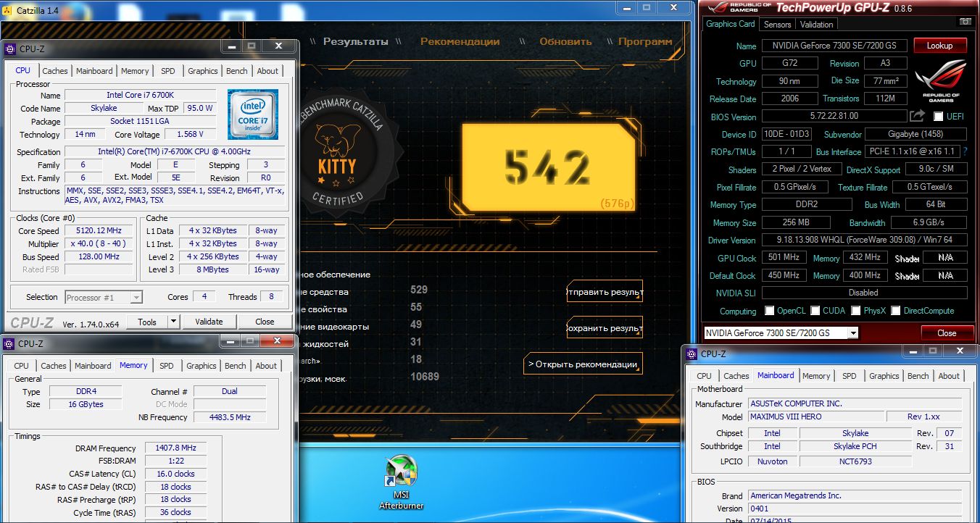
Task: Click the processor Name value Intel Core i7 6700K
Action: [x=140, y=95]
